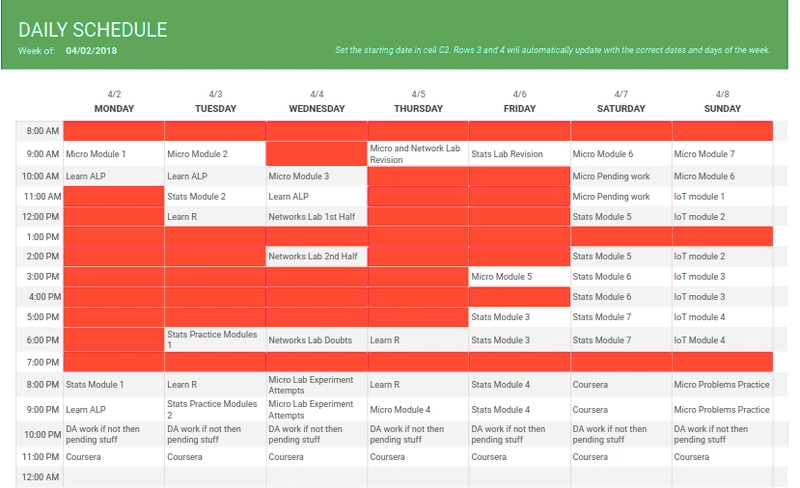The height and width of the screenshot is (488, 800).
Task: Select Wednesday's Networks Lab 1st Half cell
Action: [x=316, y=216]
